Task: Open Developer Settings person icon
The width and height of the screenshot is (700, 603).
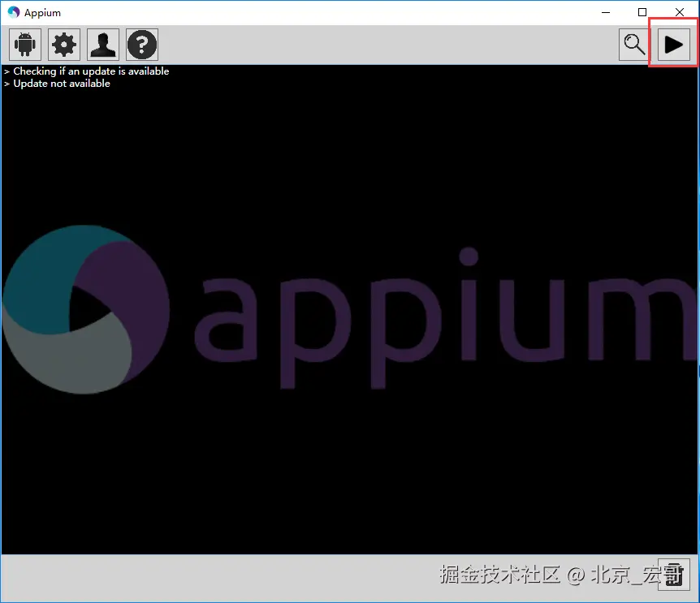Action: point(103,45)
